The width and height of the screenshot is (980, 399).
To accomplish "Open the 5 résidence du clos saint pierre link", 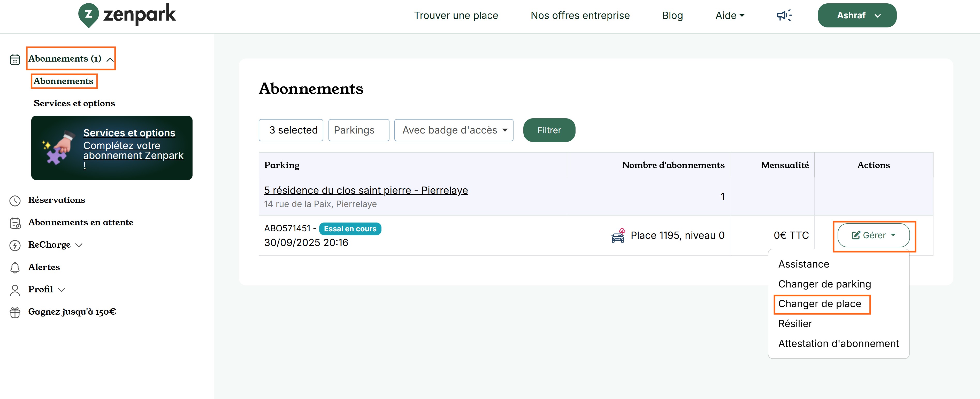I will pyautogui.click(x=366, y=190).
